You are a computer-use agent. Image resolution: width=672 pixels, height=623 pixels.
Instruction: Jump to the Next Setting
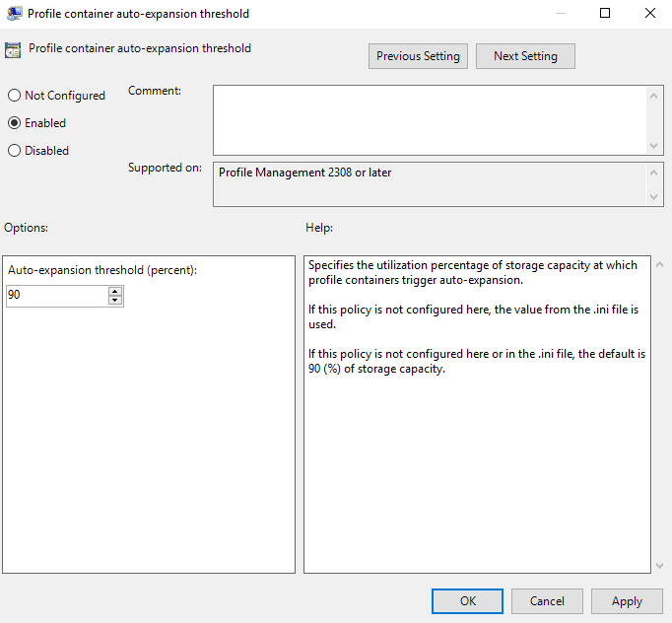point(525,56)
